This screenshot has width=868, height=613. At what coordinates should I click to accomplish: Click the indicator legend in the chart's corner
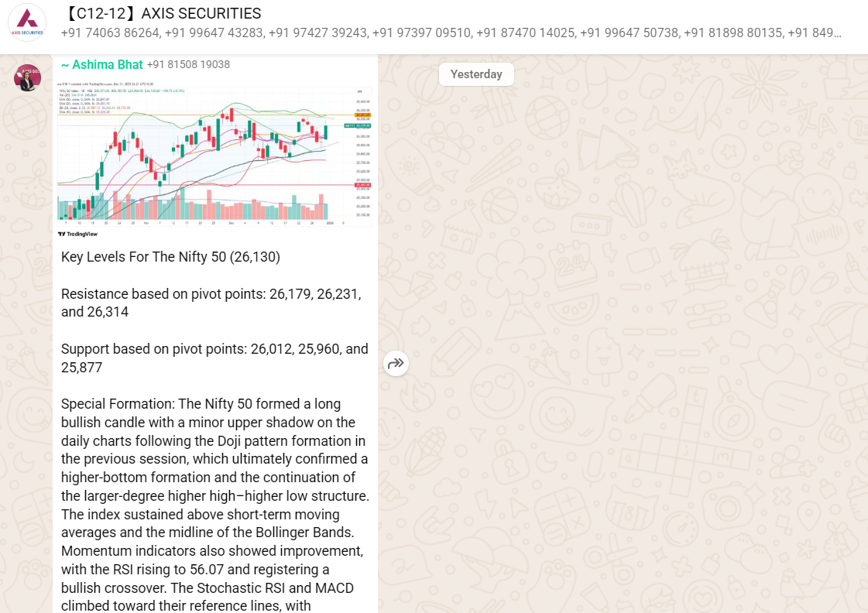pyautogui.click(x=87, y=101)
